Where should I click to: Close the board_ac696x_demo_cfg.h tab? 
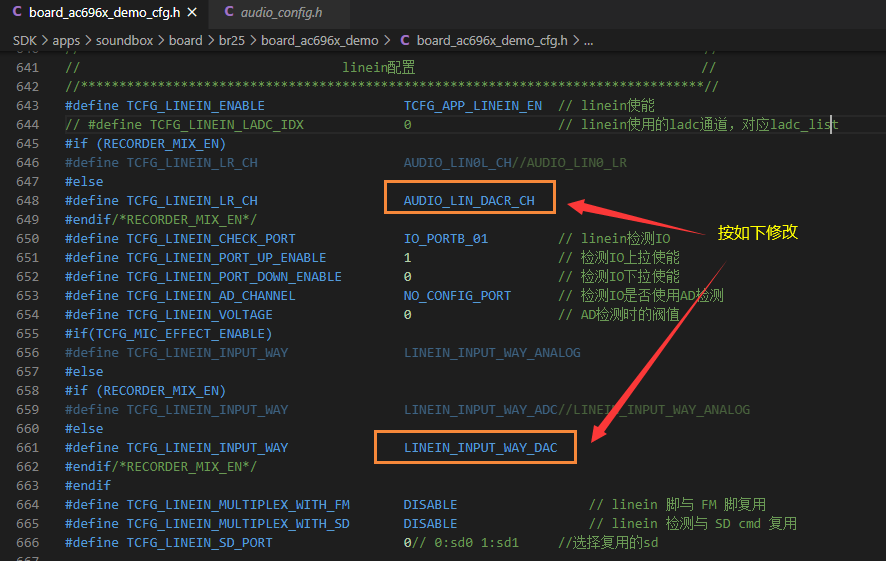coord(192,12)
